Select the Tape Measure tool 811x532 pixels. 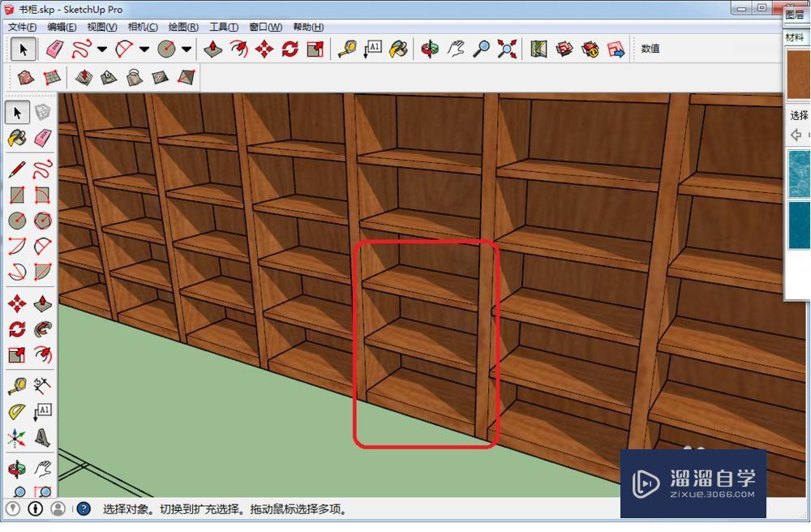349,48
